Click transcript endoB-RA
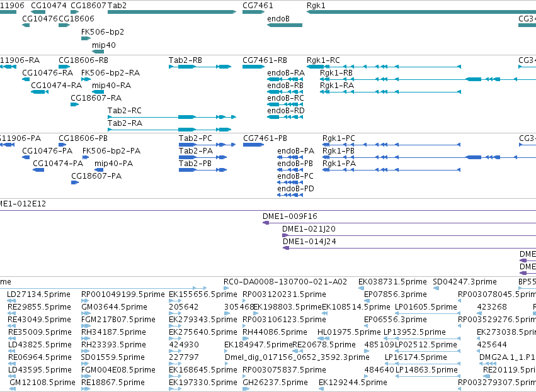Viewport: 536px width, 392px height. pyautogui.click(x=285, y=79)
